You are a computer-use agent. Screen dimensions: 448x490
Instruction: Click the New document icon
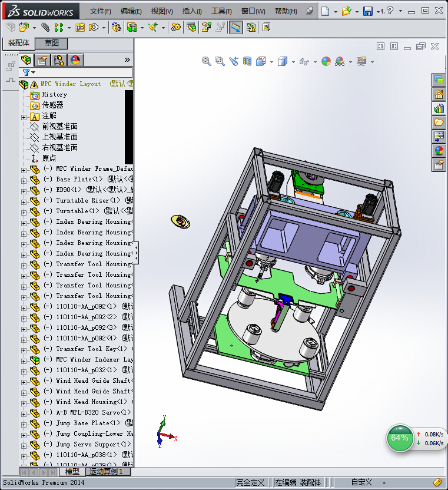[x=325, y=11]
